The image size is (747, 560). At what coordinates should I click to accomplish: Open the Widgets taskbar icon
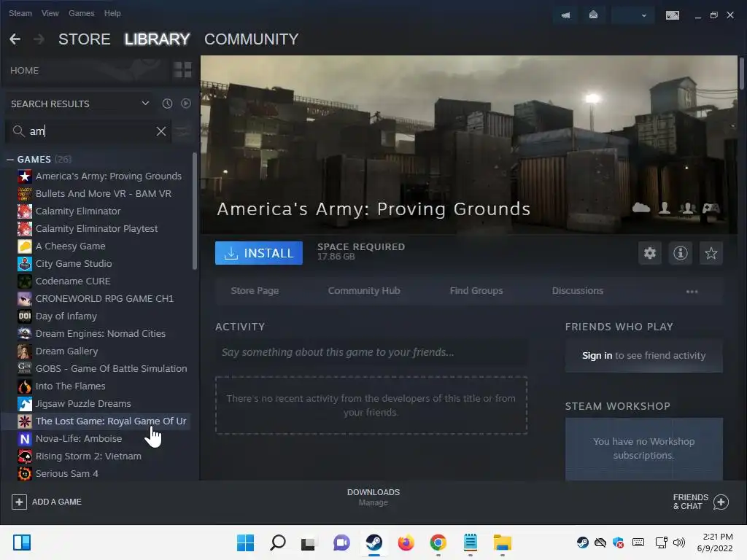(21, 542)
